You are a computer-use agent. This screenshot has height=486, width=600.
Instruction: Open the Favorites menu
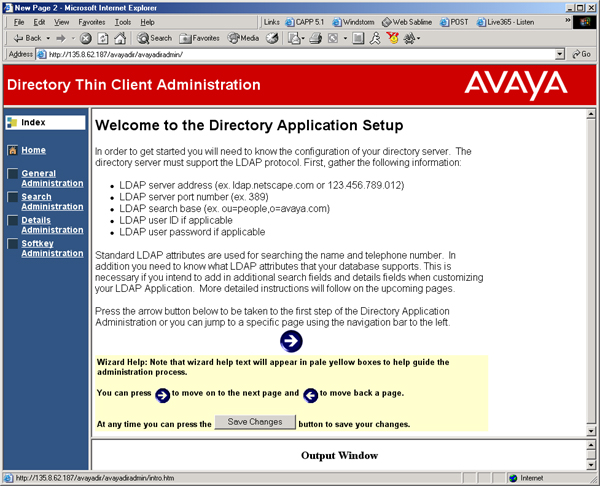(x=92, y=22)
